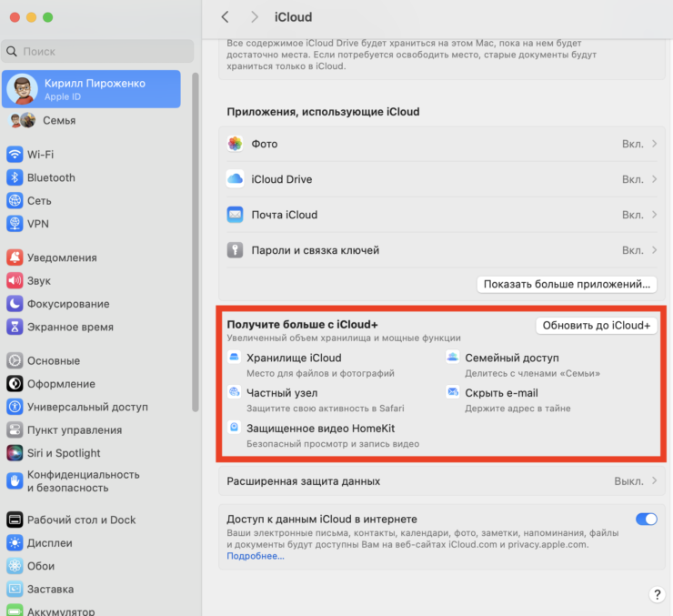Select Кирилл Пироженко Apple ID entry
The height and width of the screenshot is (616, 673).
[91, 89]
